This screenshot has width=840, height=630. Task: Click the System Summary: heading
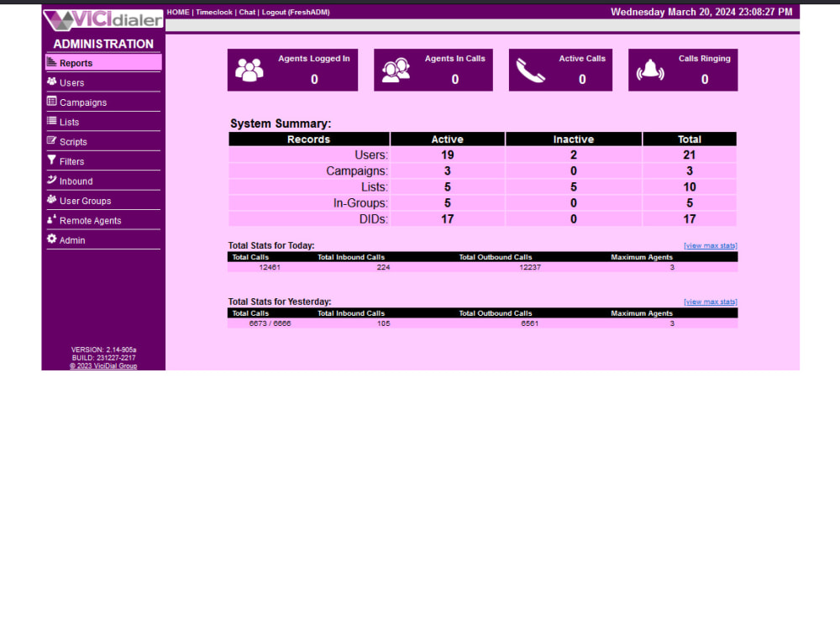pos(281,123)
